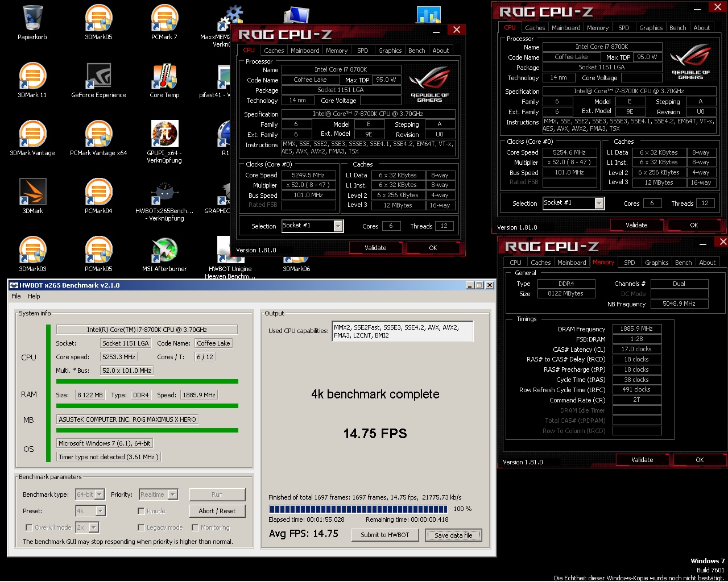Open the Benchmark type 64-bit dropdown
The width and height of the screenshot is (728, 582).
[90, 494]
